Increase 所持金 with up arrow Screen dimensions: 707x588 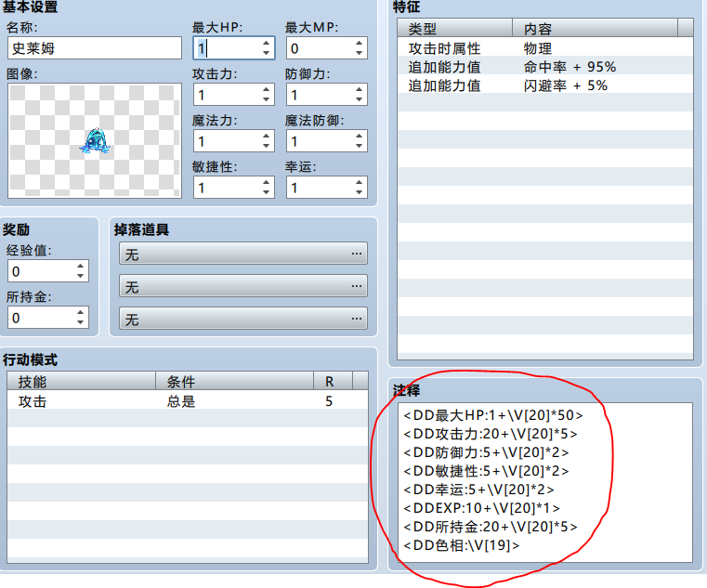pos(80,312)
